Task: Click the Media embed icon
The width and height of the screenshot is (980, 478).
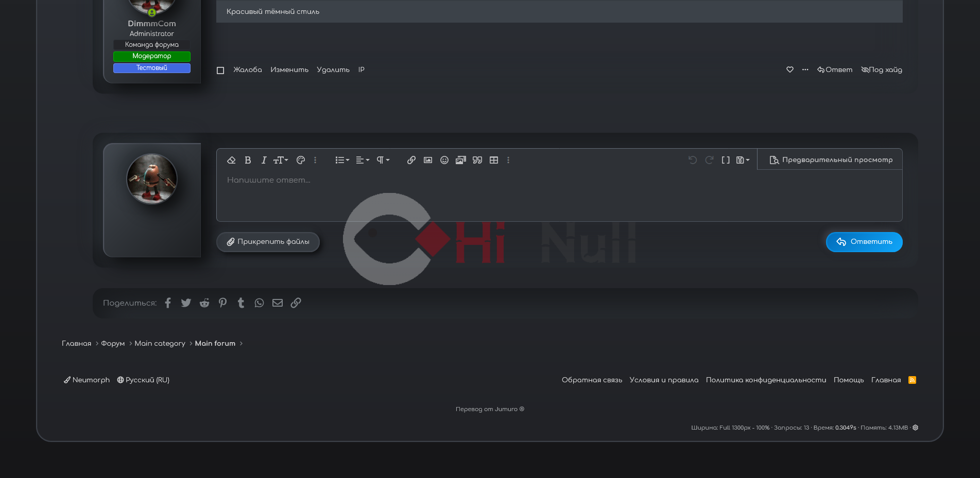Action: 461,160
